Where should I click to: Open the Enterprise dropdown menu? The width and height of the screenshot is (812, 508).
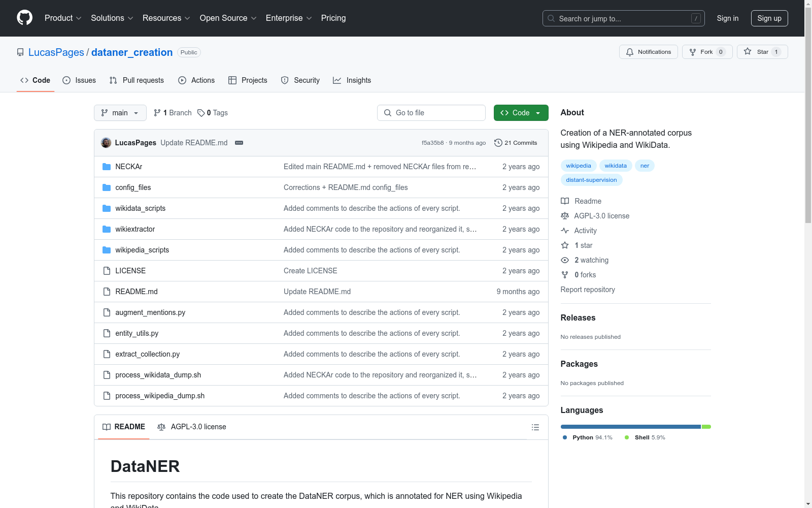point(289,18)
